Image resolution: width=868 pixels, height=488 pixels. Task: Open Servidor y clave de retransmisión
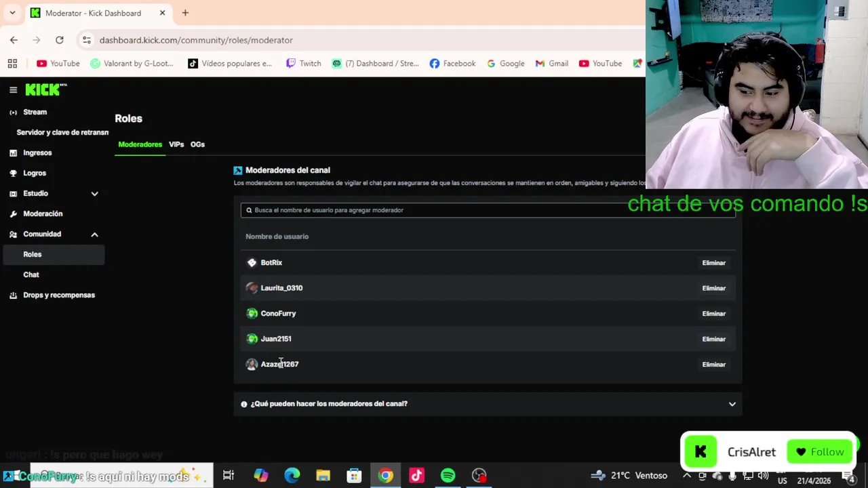click(x=62, y=132)
